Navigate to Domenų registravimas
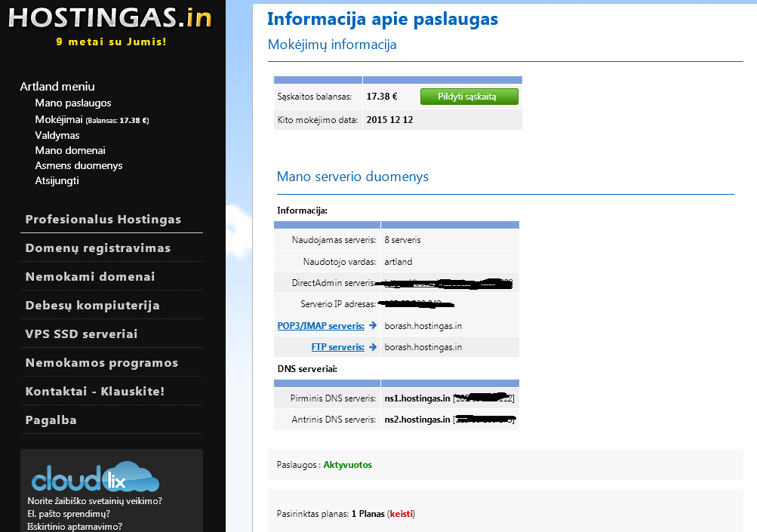 (98, 248)
